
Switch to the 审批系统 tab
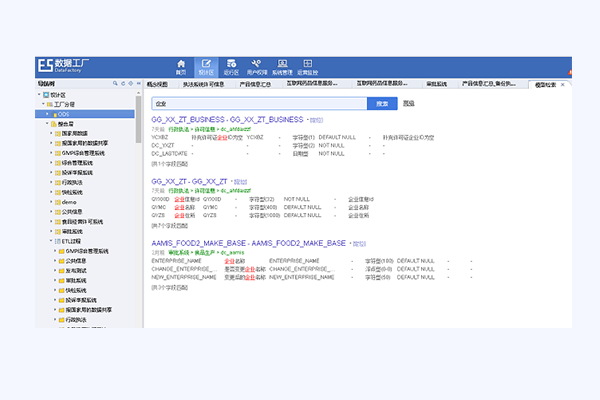(x=437, y=84)
